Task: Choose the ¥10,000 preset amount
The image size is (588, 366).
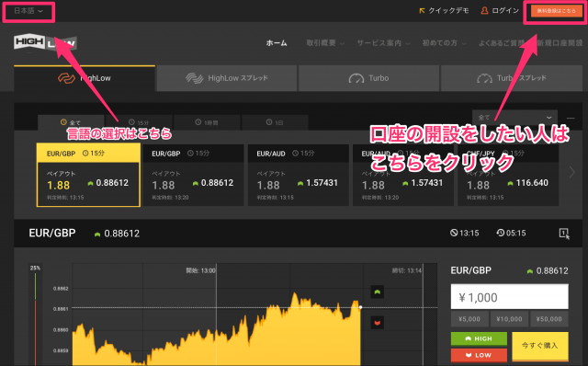Action: (509, 319)
